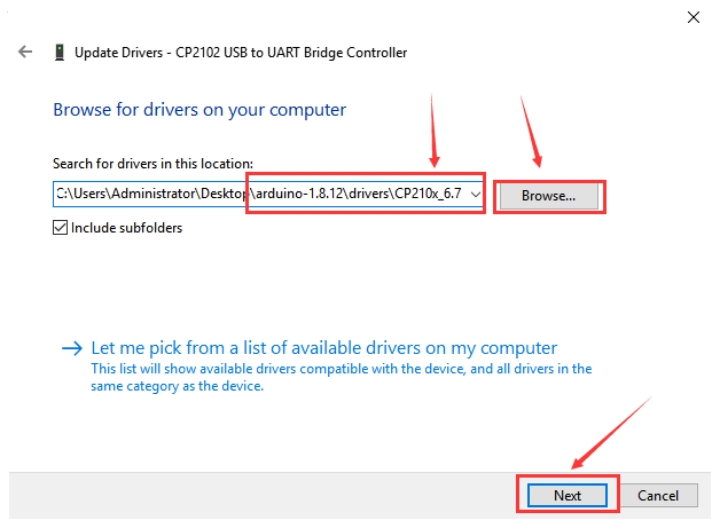Close the Update Drivers dialog with X
This screenshot has height=529, width=720.
coord(693,17)
